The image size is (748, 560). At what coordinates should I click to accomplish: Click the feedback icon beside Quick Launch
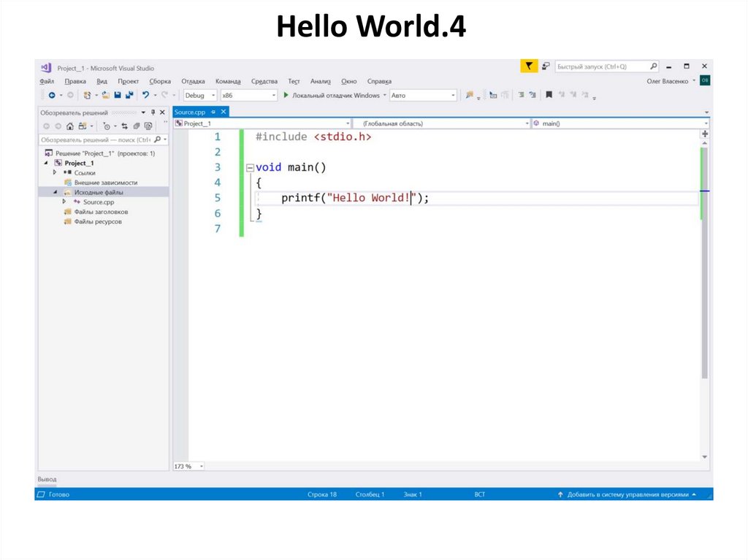coord(545,66)
